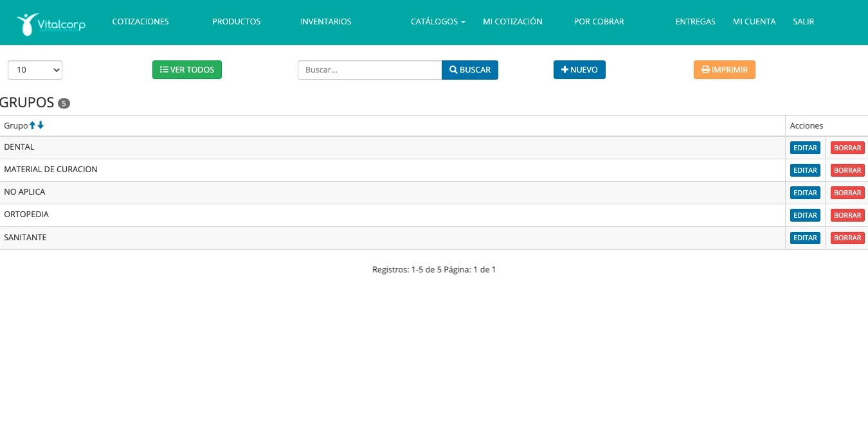The height and width of the screenshot is (424, 868).
Task: Show all records with VER TODOS
Action: pos(186,70)
